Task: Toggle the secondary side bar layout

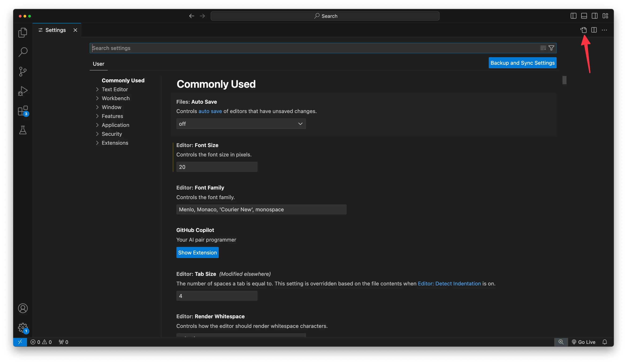Action: pyautogui.click(x=595, y=16)
